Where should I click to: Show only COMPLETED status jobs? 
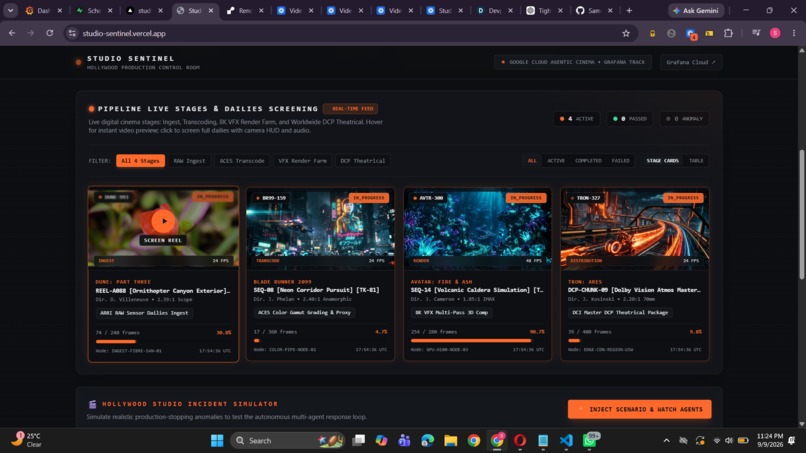click(x=588, y=161)
